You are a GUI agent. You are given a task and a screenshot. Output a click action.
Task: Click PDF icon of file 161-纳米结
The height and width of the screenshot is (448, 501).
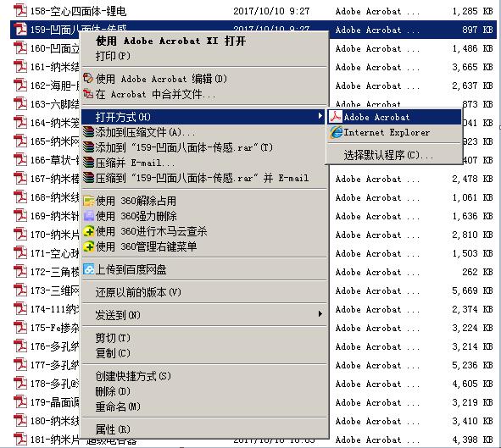[20, 67]
